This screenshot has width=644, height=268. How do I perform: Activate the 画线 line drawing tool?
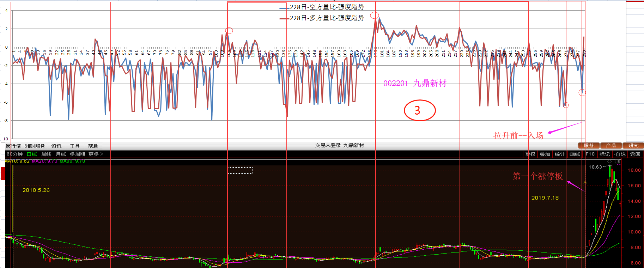click(x=575, y=154)
